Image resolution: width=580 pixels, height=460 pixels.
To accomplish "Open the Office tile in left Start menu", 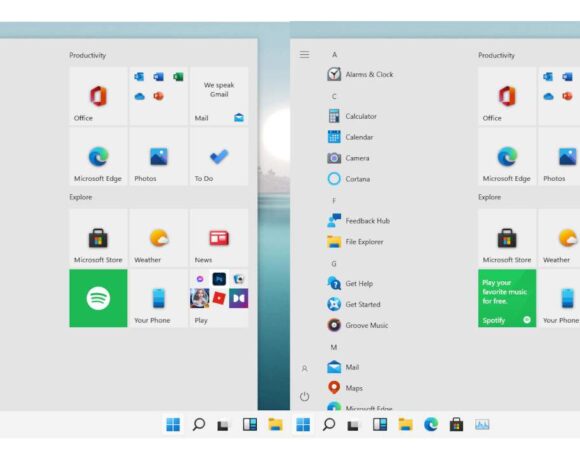I will [98, 96].
